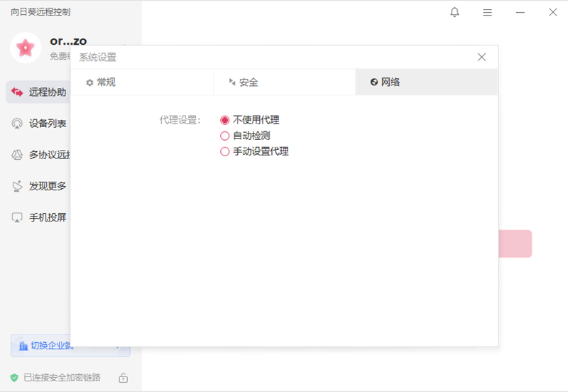Click the 手机投屏 screen cast icon

18,217
